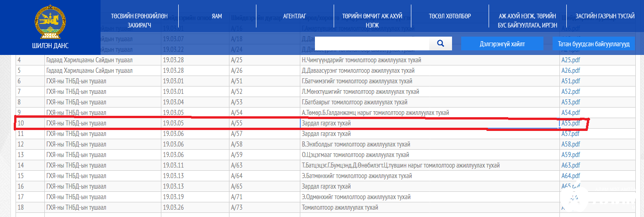Open Төсвийн ерөнхийлөн захирагч menu

(x=139, y=21)
